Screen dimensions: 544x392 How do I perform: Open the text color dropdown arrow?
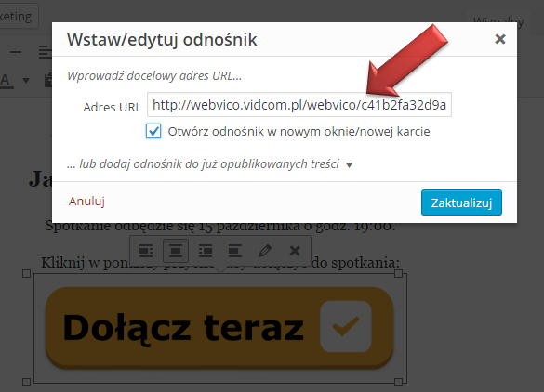click(26, 81)
